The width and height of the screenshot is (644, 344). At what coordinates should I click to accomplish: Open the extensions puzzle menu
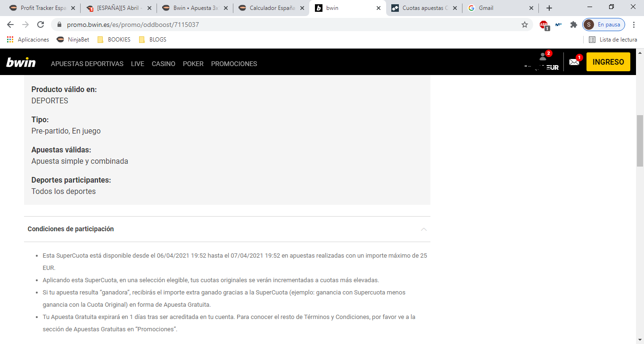[573, 25]
